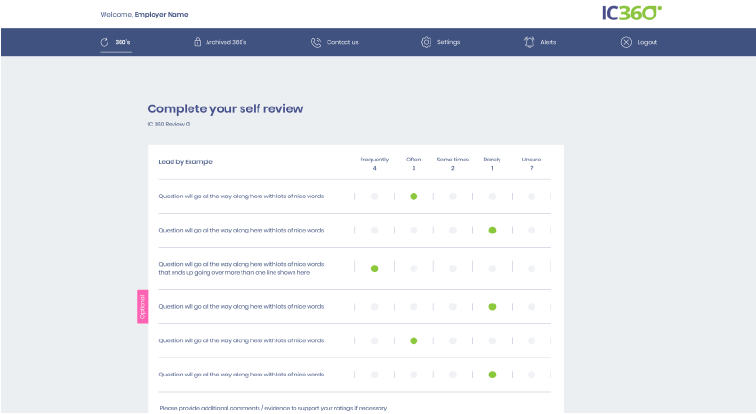Select Frequently for the fourth question
The width and height of the screenshot is (756, 414).
pos(374,307)
